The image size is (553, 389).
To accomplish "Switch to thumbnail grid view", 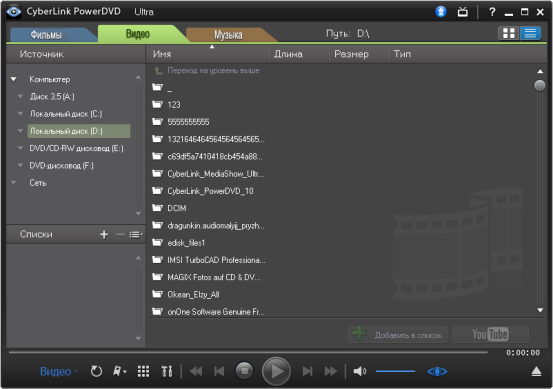I will tap(509, 34).
